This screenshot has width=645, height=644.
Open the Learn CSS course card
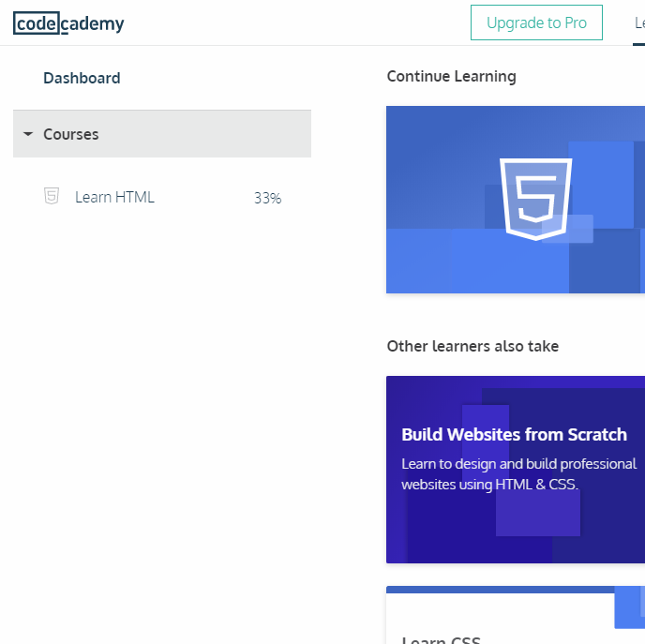(x=516, y=615)
